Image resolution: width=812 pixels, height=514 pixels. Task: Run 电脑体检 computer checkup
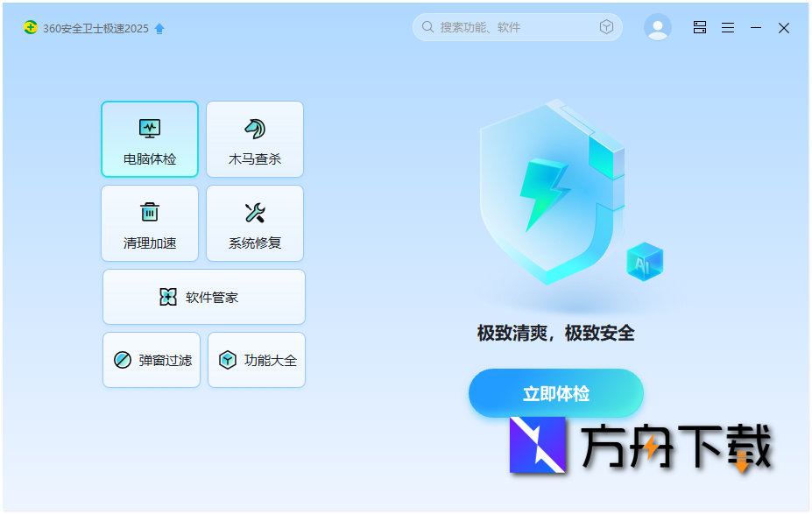[x=150, y=139]
